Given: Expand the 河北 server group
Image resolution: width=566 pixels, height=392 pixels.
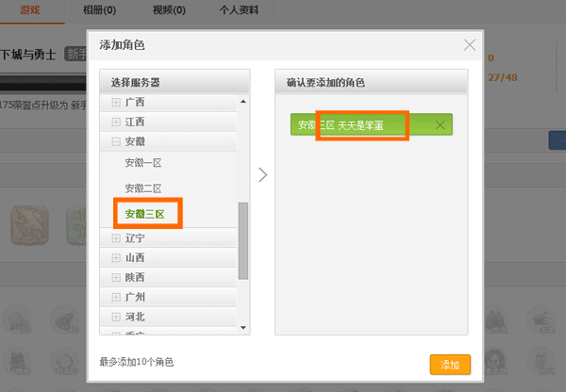Looking at the screenshot, I should pos(117,317).
